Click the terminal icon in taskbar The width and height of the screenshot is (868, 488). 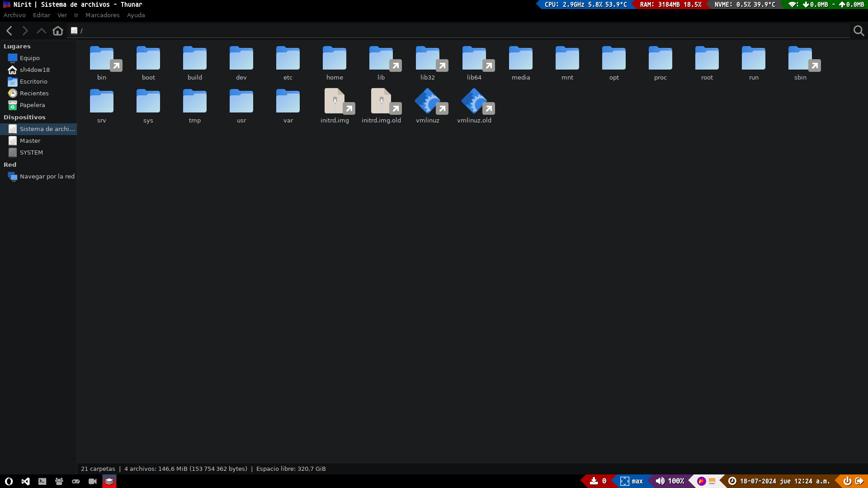(x=42, y=482)
